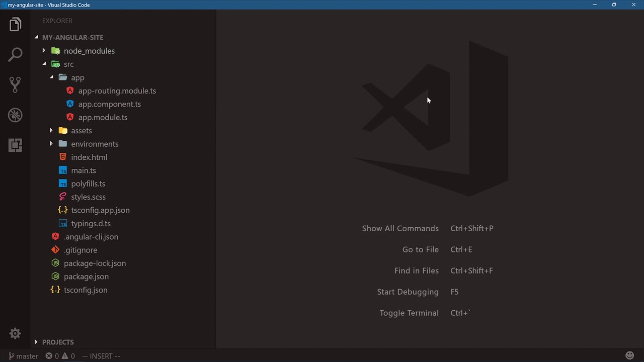Click the environments folder icon
This screenshot has width=644, height=362.
63,144
